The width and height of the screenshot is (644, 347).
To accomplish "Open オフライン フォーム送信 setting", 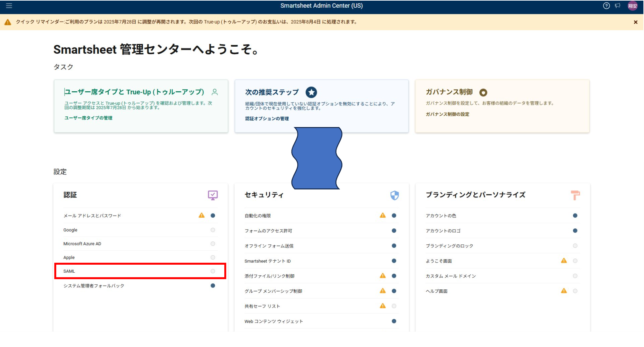I will 321,246.
